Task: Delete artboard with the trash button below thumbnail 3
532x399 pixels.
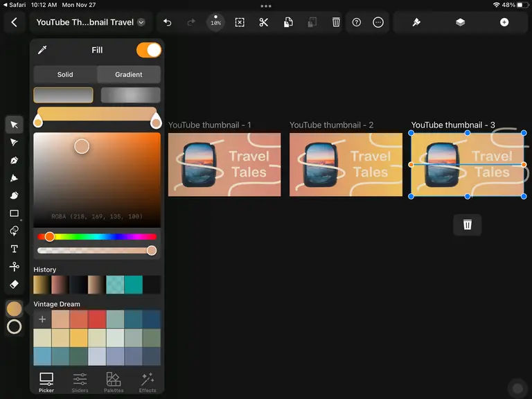Action: coord(467,224)
